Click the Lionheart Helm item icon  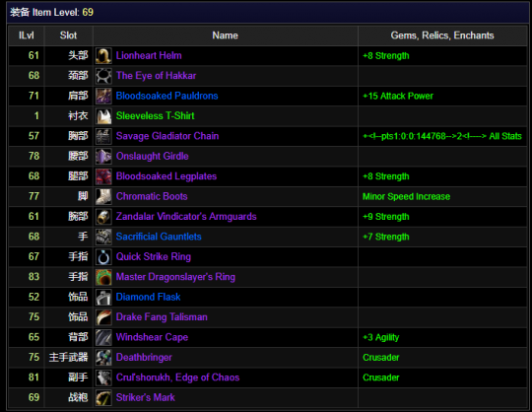pyautogui.click(x=103, y=55)
